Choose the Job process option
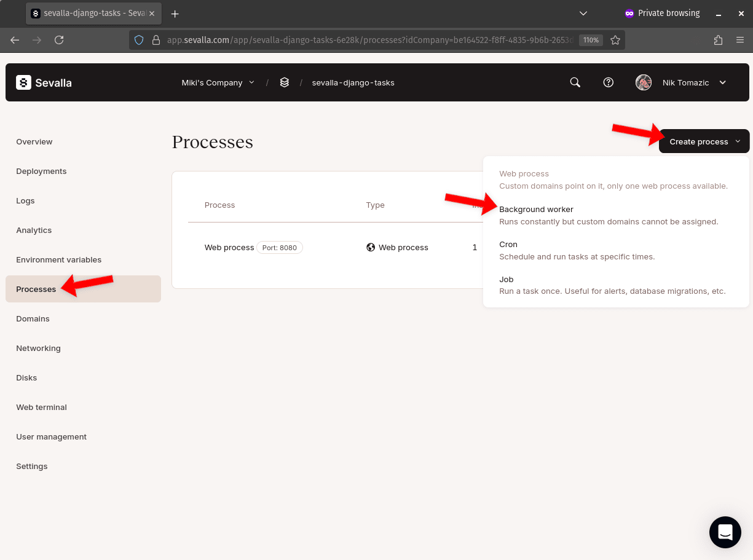The width and height of the screenshot is (753, 560). click(506, 280)
